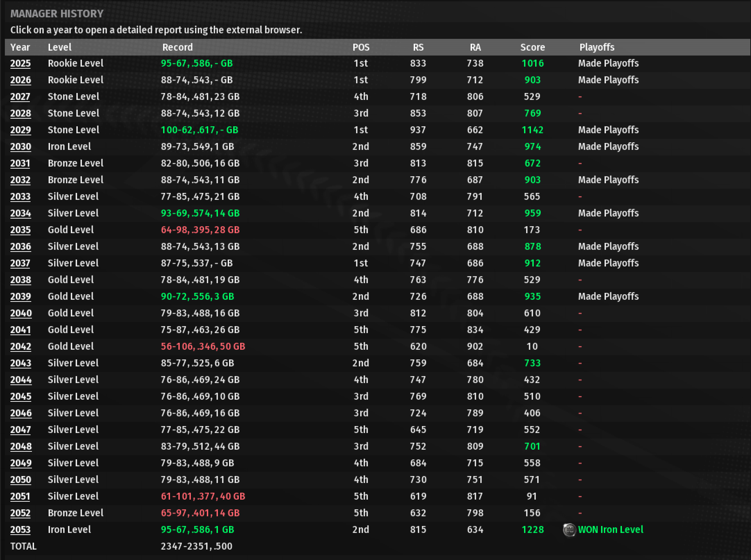Click the POS column header

point(361,47)
